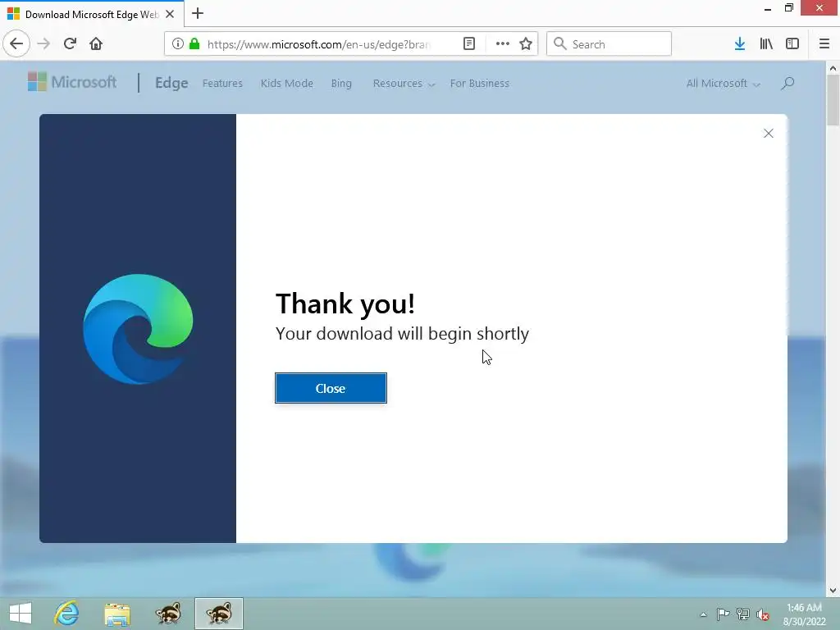Click the Microsoft logo link
Screen dimensions: 840x630
click(72, 82)
